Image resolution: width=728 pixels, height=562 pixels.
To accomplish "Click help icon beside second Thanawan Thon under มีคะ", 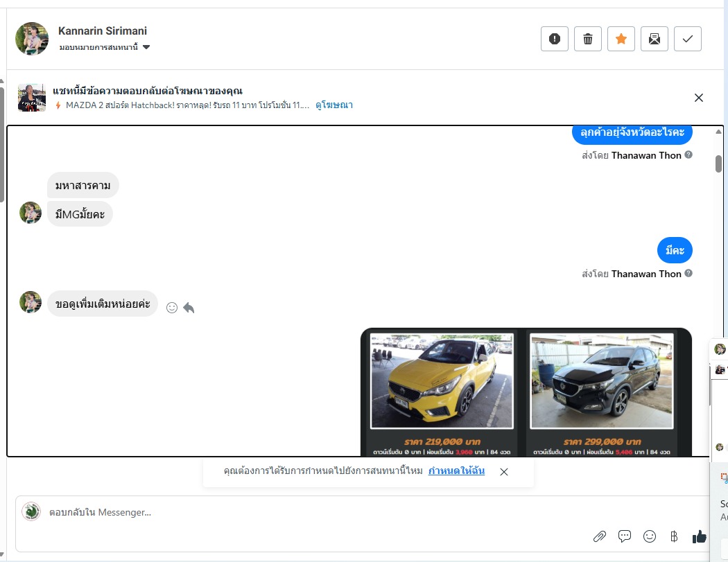I will tap(688, 273).
